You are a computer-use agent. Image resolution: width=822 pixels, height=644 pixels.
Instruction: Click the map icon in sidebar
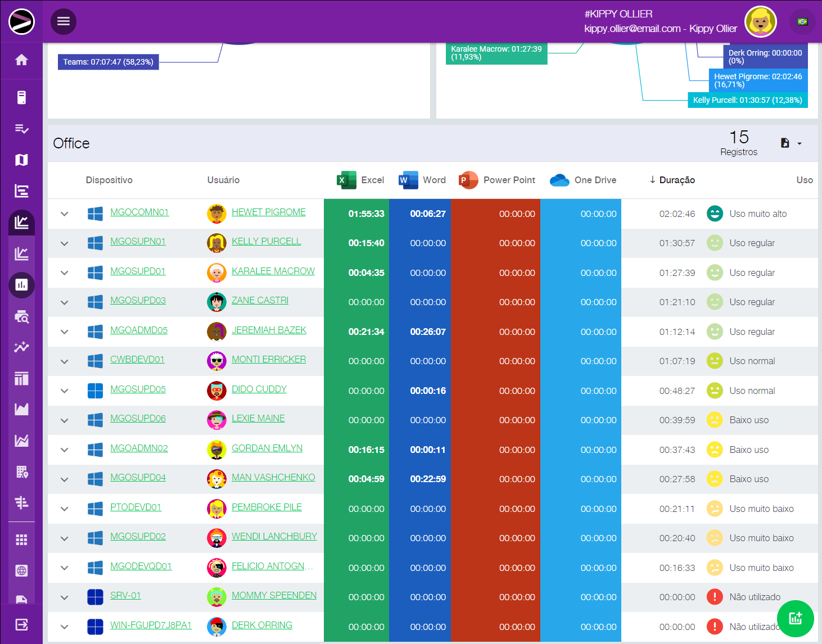pyautogui.click(x=21, y=160)
